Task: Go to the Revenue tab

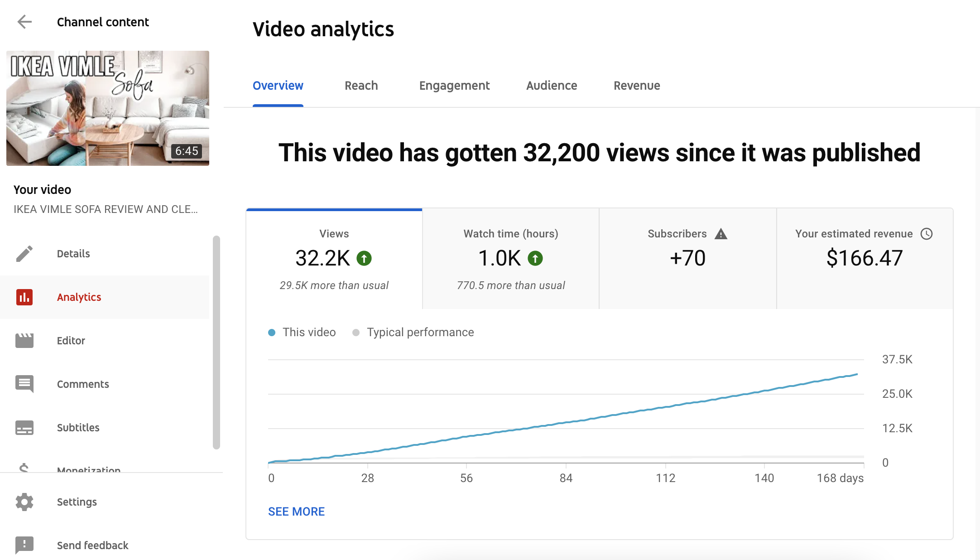Action: tap(637, 86)
